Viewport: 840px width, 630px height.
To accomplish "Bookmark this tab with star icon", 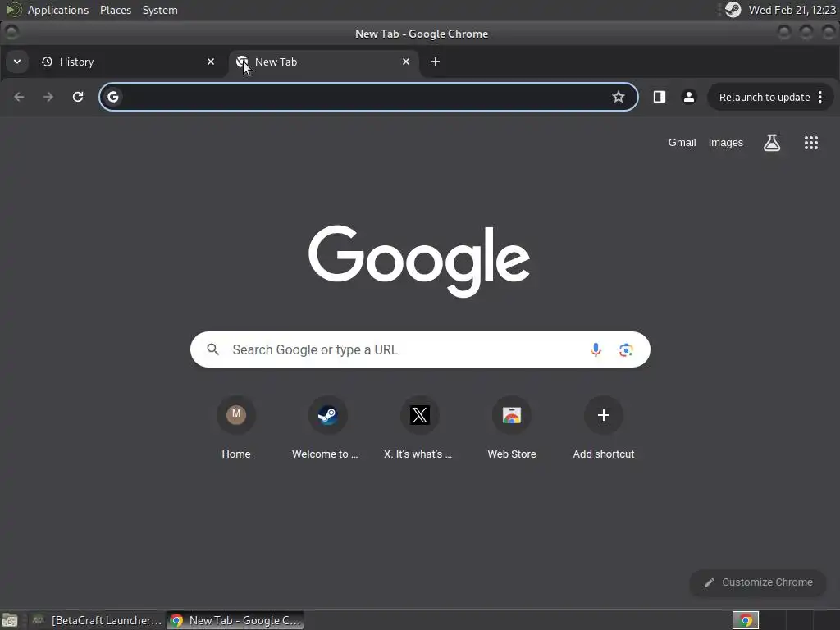I will pos(619,97).
